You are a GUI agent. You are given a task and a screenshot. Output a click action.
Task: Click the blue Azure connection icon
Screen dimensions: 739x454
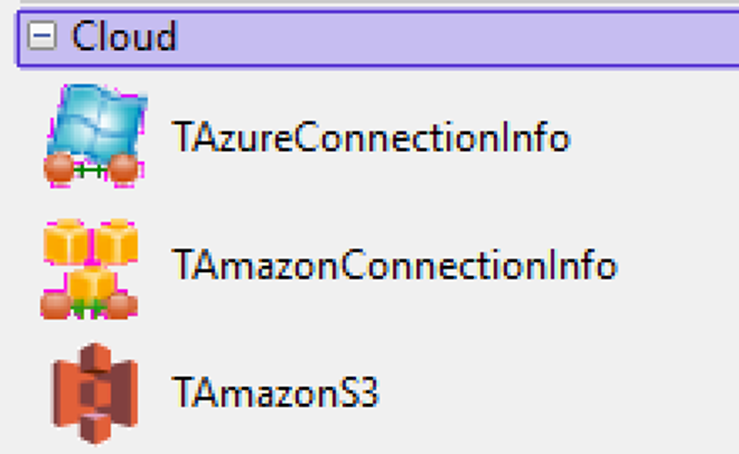point(96,135)
